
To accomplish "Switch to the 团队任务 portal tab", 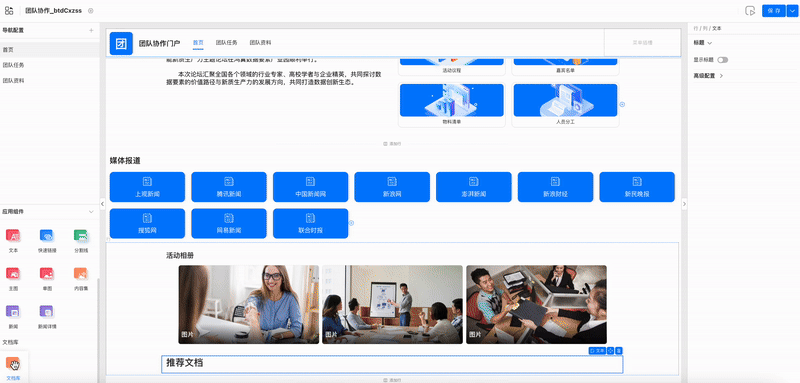I will (226, 43).
